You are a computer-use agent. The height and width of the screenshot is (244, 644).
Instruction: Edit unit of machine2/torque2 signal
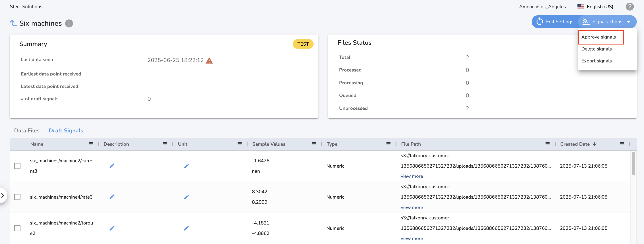click(x=186, y=228)
